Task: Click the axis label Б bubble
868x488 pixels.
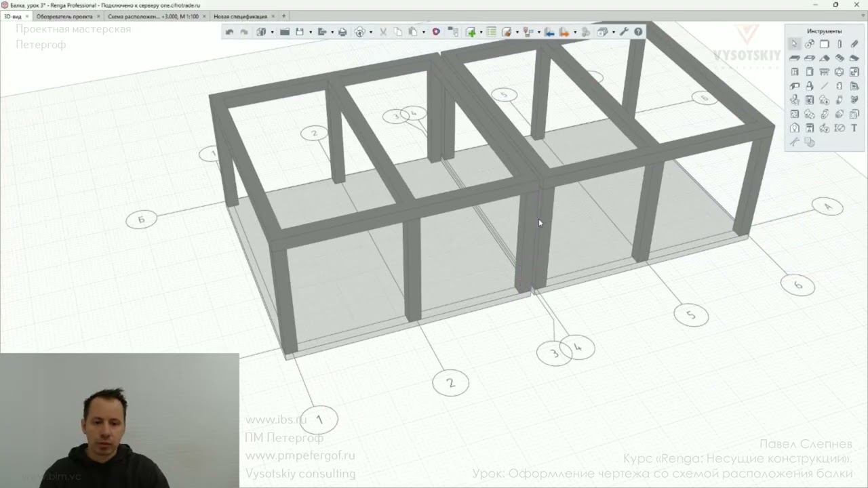Action: [142, 219]
